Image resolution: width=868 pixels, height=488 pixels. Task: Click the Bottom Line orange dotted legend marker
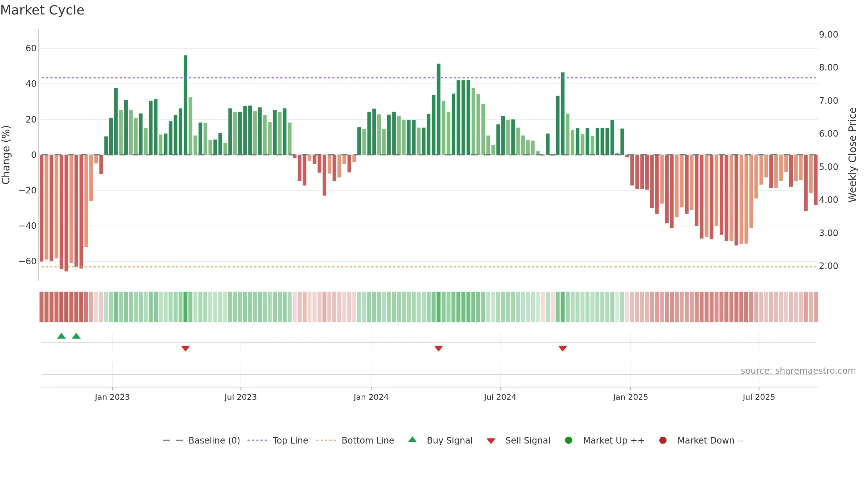point(326,440)
